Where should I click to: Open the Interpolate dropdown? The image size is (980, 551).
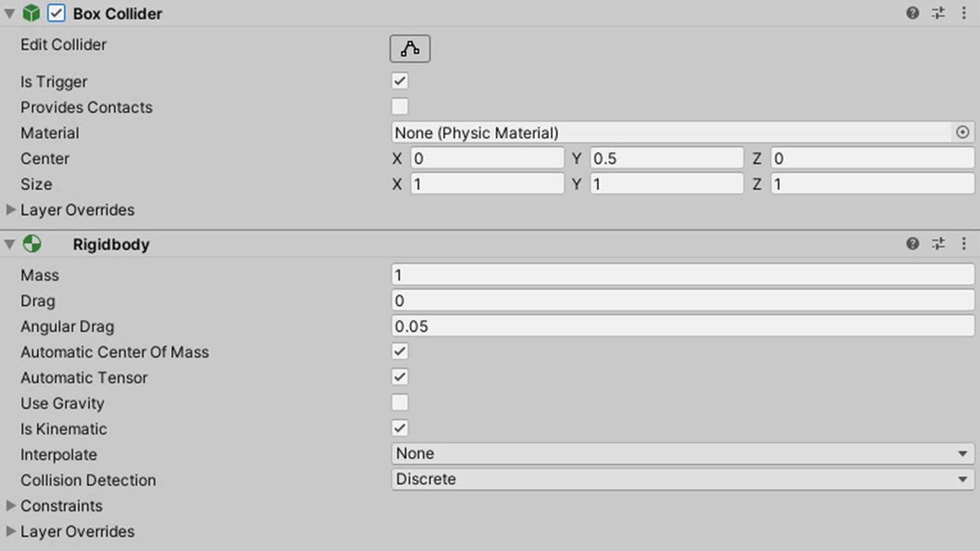682,454
